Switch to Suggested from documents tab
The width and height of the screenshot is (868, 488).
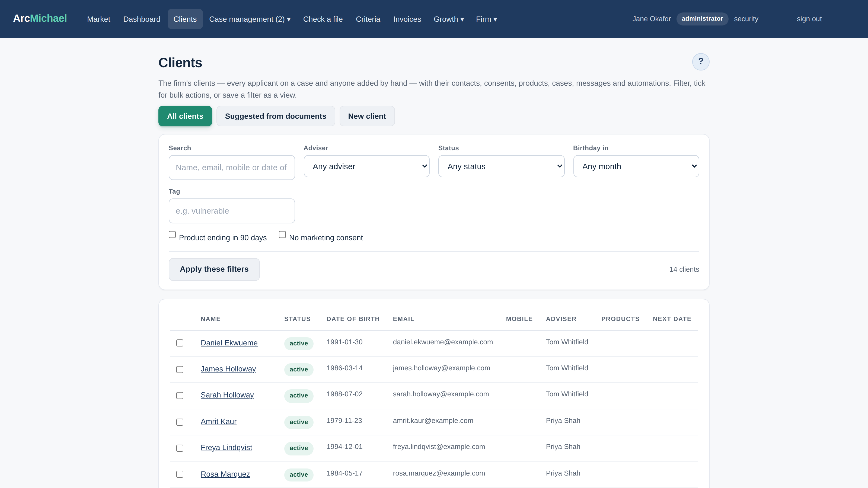tap(275, 116)
